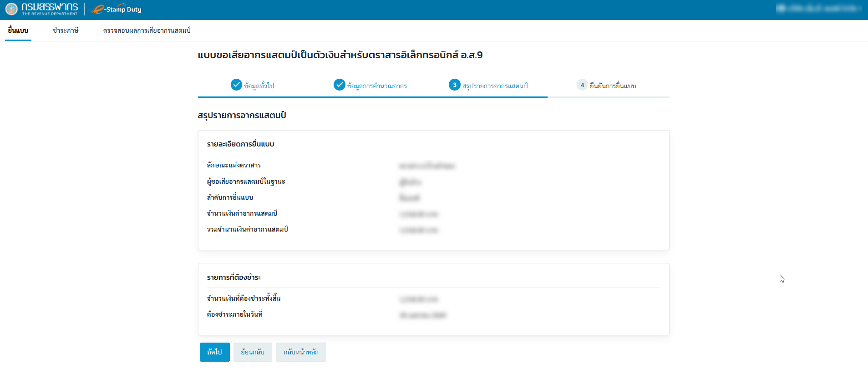868x384 pixels.
Task: Select the ข้อมูลการคำนวณอากร step label
Action: (377, 86)
